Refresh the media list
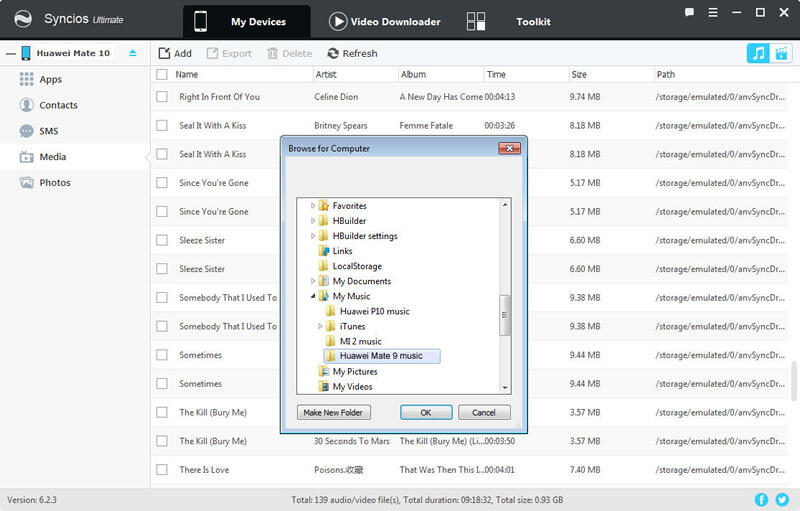Image resolution: width=800 pixels, height=511 pixels. coord(351,53)
